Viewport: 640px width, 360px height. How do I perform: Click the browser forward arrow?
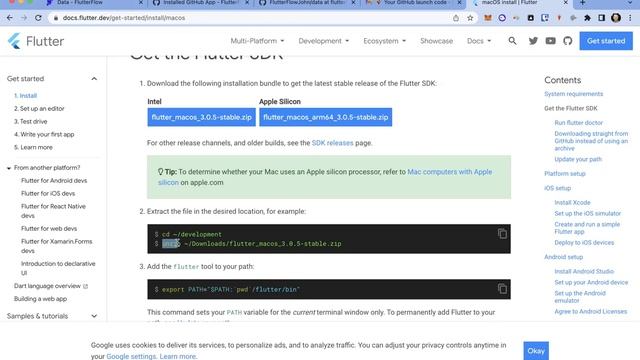click(x=24, y=18)
